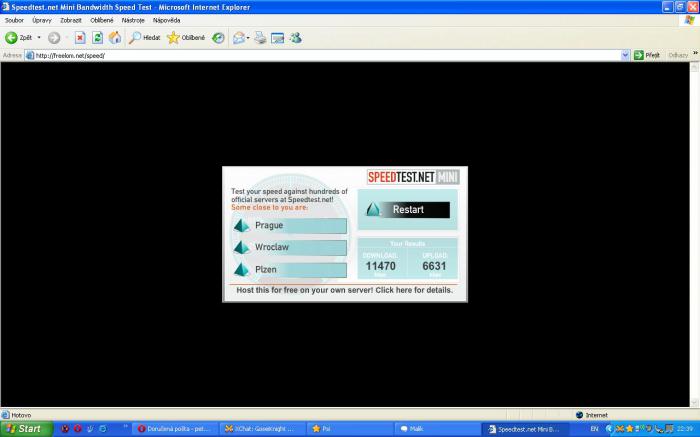Click the 'Your Results' heading

[407, 244]
